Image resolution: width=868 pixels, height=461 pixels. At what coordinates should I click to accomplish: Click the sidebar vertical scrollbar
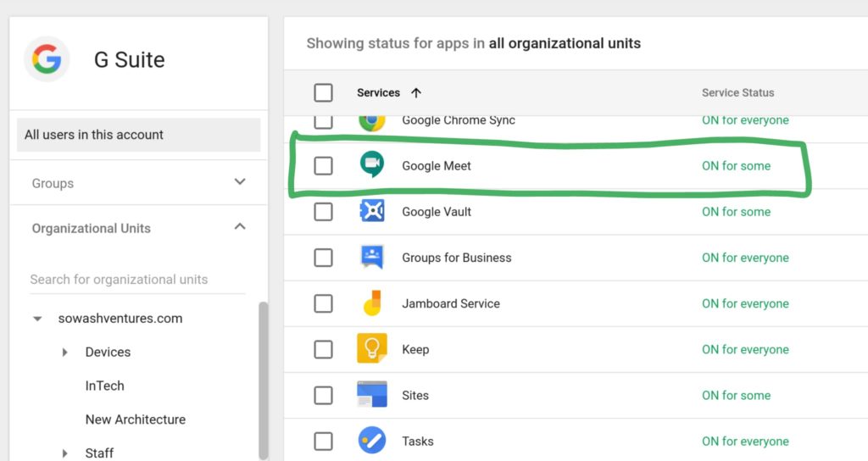pyautogui.click(x=263, y=380)
